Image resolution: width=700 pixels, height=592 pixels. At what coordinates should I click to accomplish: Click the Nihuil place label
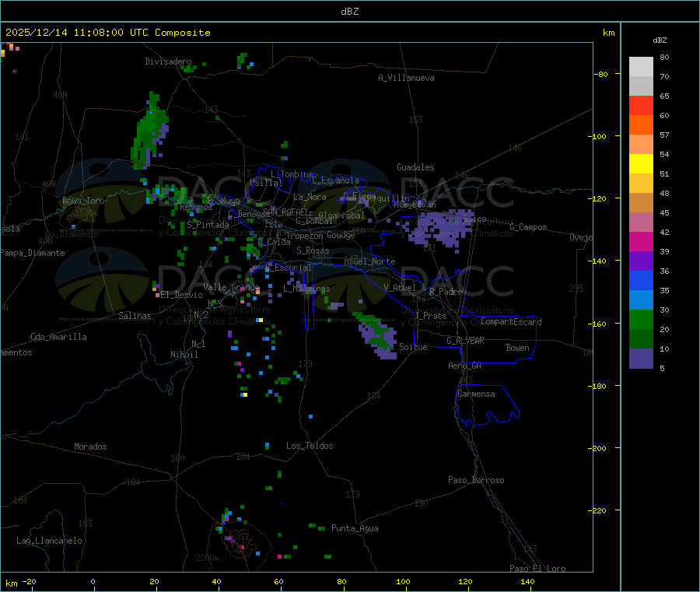tap(184, 355)
